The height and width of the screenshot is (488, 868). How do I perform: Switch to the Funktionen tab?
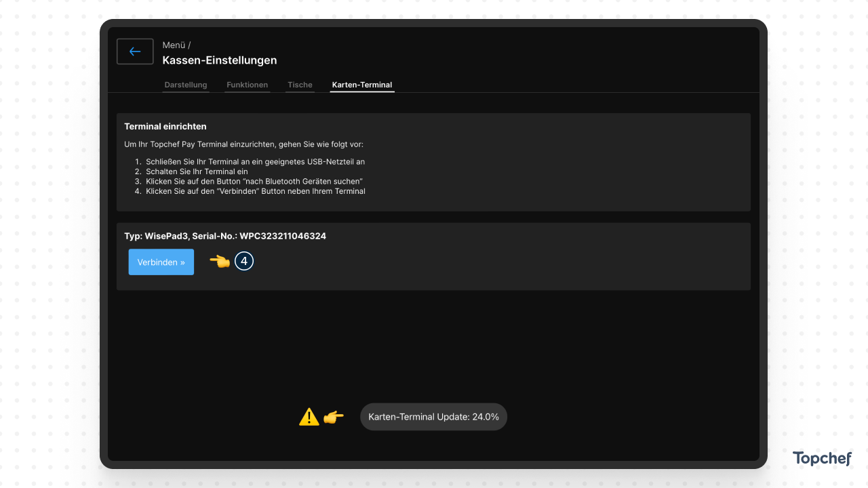click(248, 85)
